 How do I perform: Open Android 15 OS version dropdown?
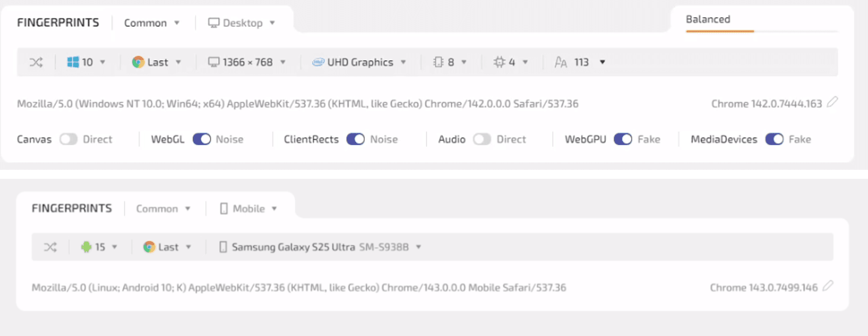click(x=99, y=247)
